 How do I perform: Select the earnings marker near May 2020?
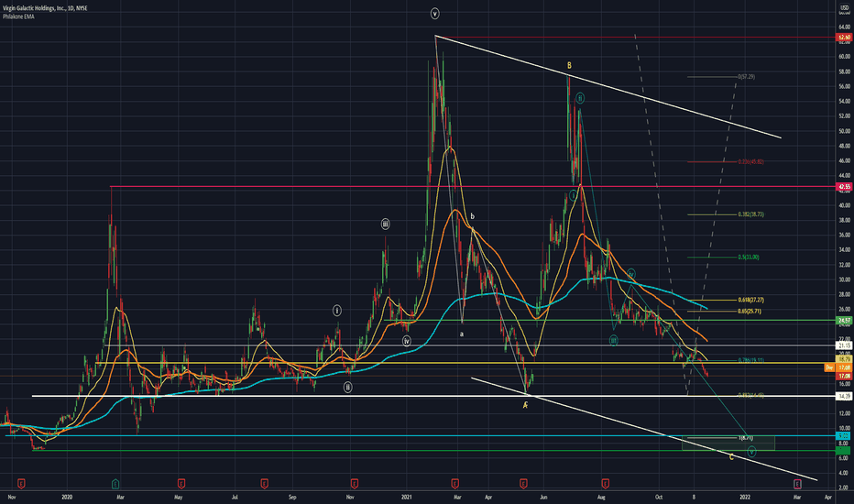point(181,483)
